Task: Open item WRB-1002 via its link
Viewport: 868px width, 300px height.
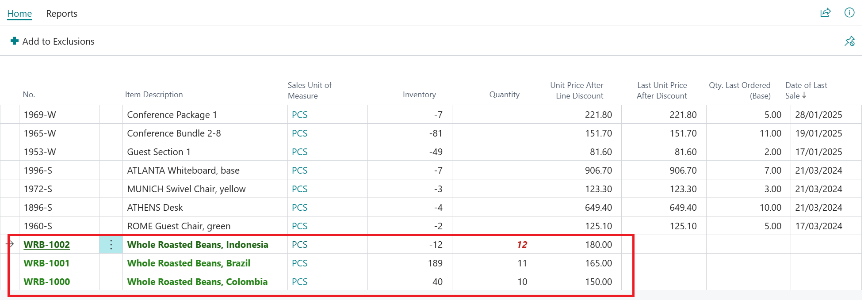Action: coord(46,244)
